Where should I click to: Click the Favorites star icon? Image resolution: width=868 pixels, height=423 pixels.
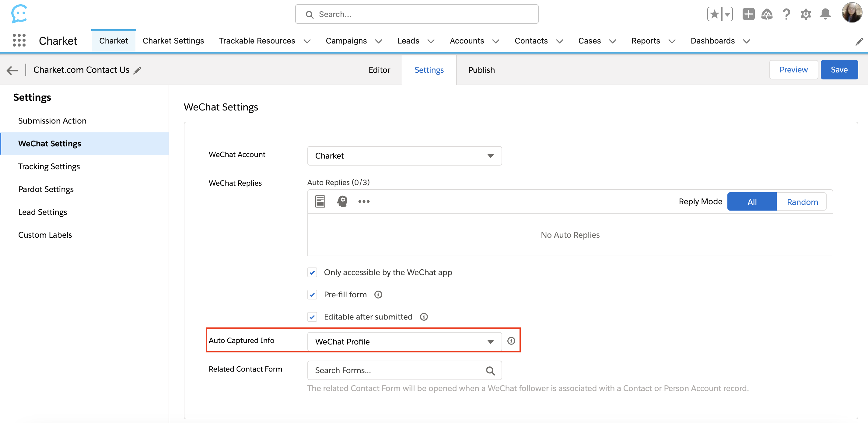pos(714,14)
